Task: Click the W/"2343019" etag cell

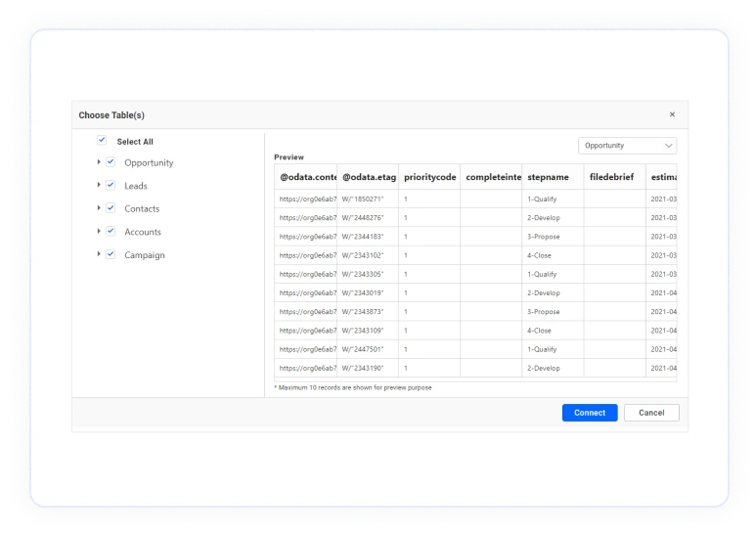Action: click(x=368, y=292)
